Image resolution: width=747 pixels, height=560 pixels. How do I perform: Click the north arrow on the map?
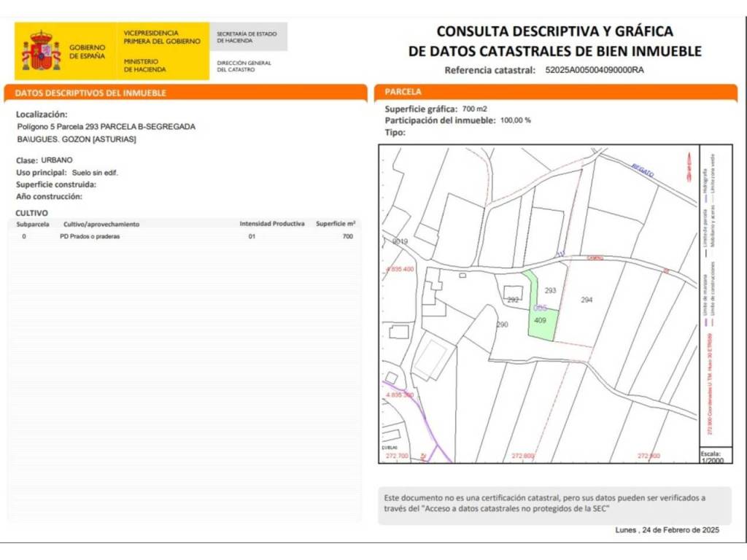pos(687,168)
